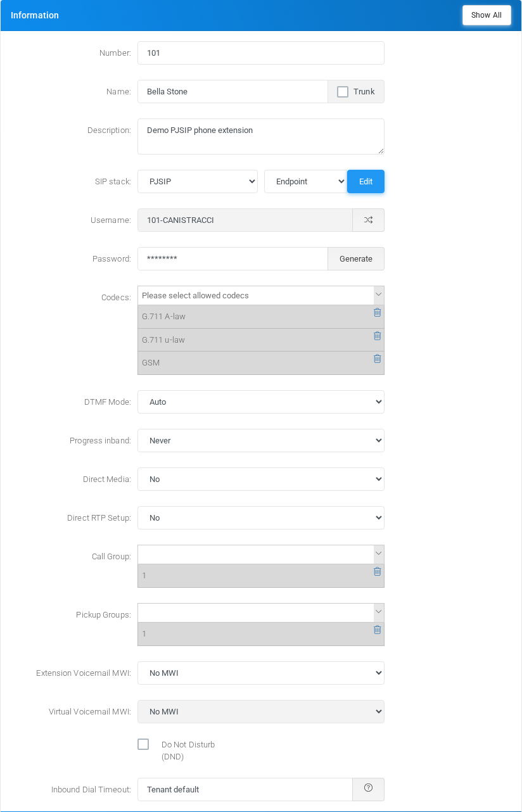This screenshot has height=812, width=522.
Task: Click the Show All button
Action: (x=487, y=15)
